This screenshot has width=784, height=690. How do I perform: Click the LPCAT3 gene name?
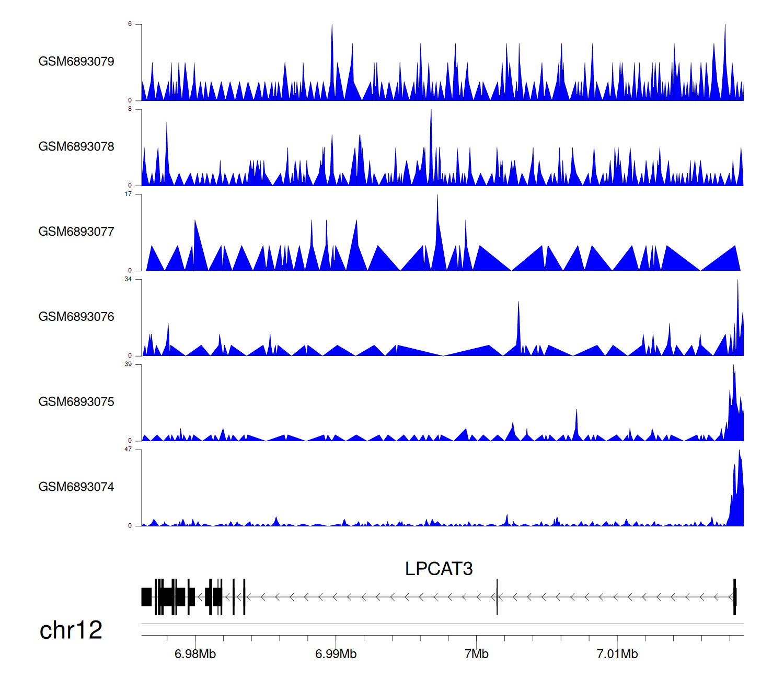[439, 569]
